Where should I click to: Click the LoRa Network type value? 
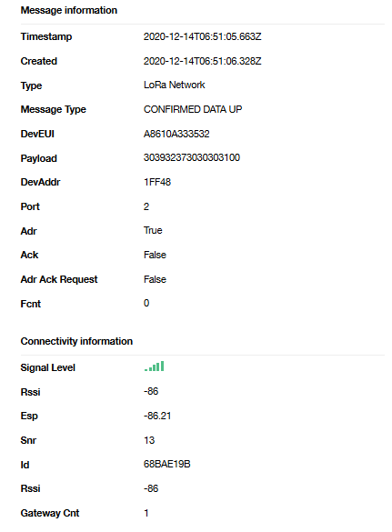[x=174, y=85]
